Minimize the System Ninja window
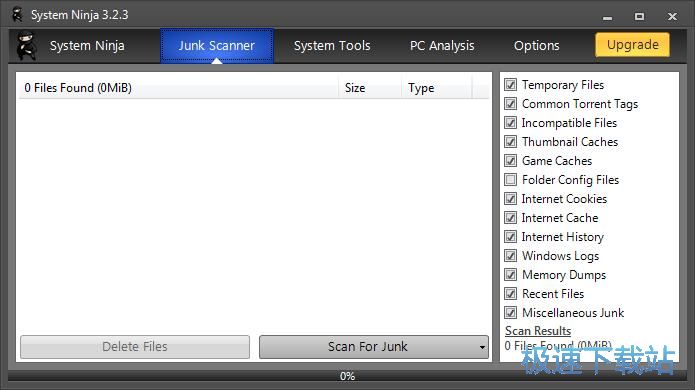Screen dimensions: 695x390 pos(607,17)
